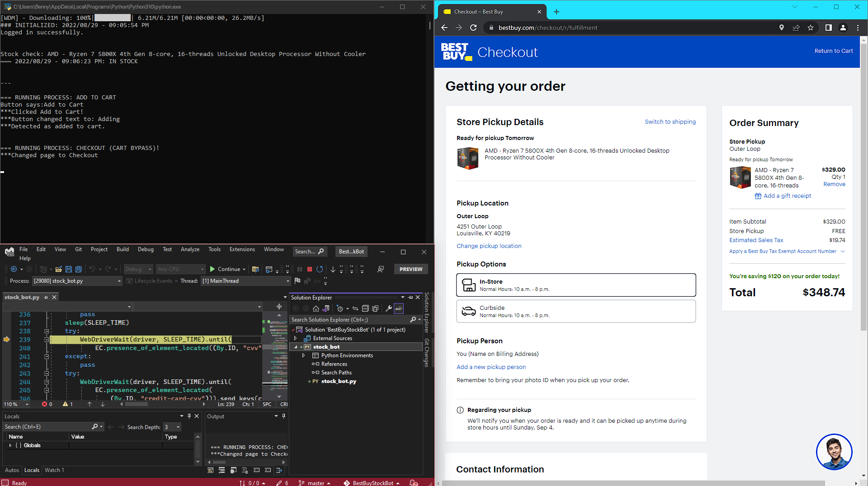The width and height of the screenshot is (868, 486).
Task: Open the Debug configuration dropdown
Action: pyautogui.click(x=138, y=269)
